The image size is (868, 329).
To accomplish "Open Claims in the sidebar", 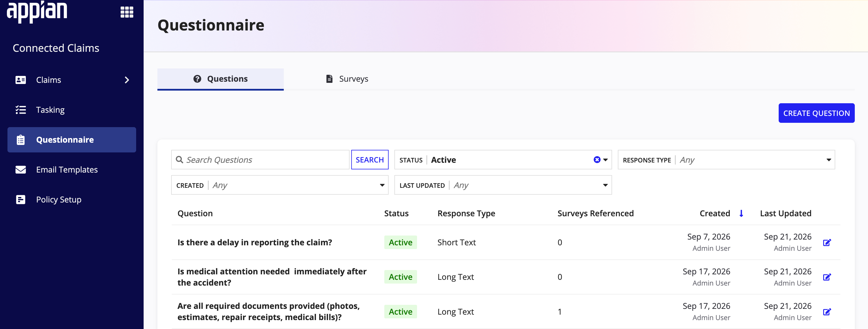I will click(x=72, y=80).
